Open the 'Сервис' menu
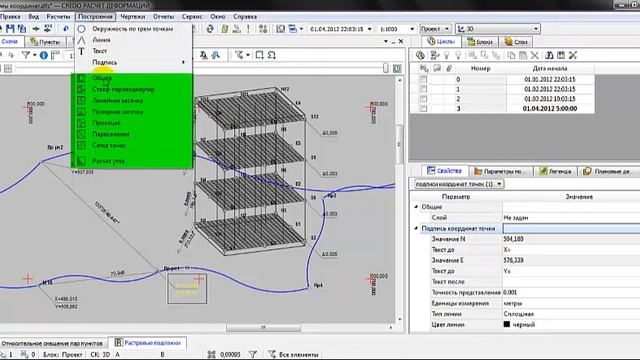 tap(192, 17)
